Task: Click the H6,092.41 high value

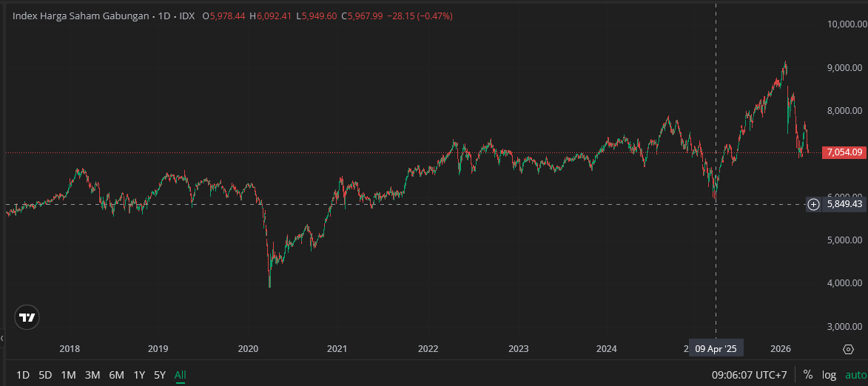Action: tap(270, 16)
